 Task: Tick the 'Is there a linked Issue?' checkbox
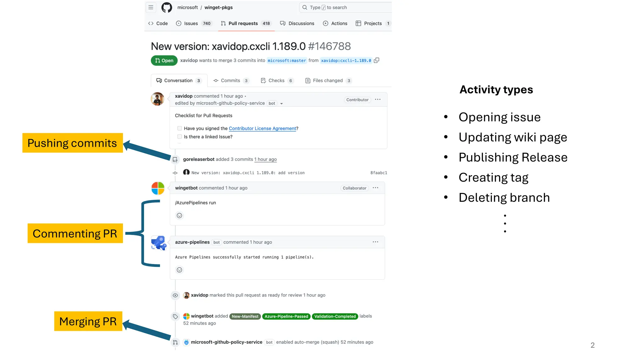click(x=180, y=137)
